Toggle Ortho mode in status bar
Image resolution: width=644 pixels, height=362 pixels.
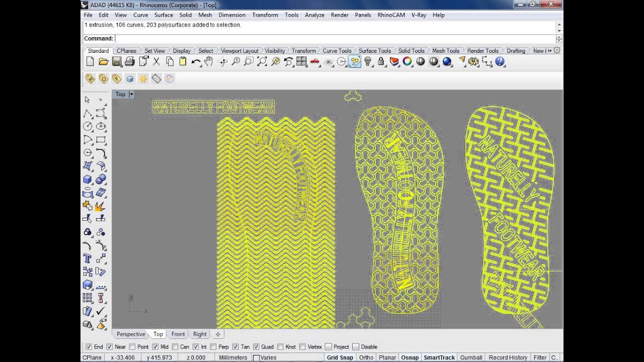tap(366, 357)
